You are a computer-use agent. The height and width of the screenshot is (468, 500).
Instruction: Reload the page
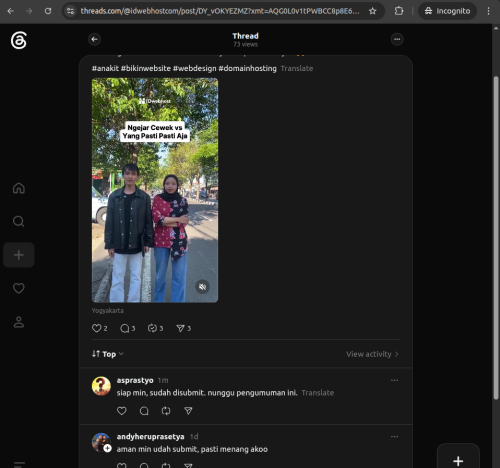[48, 11]
